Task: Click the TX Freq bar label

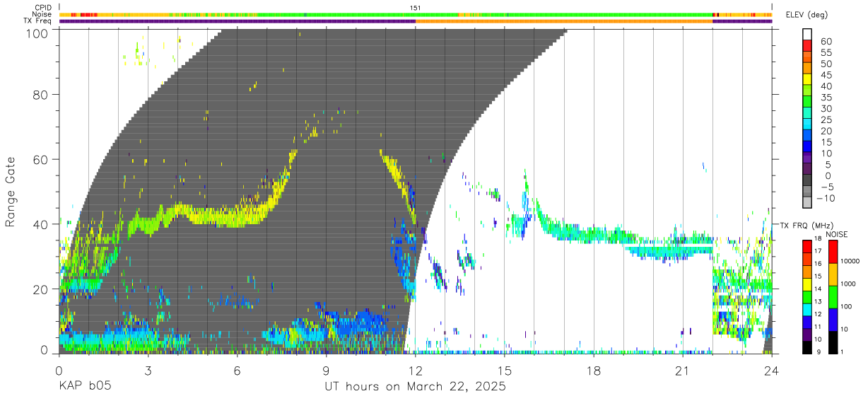Action: [37, 21]
